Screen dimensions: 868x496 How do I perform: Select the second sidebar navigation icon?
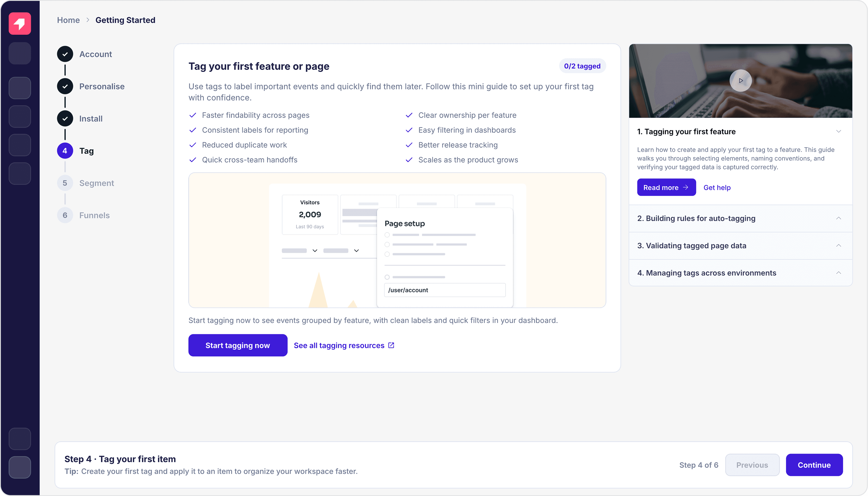tap(19, 88)
